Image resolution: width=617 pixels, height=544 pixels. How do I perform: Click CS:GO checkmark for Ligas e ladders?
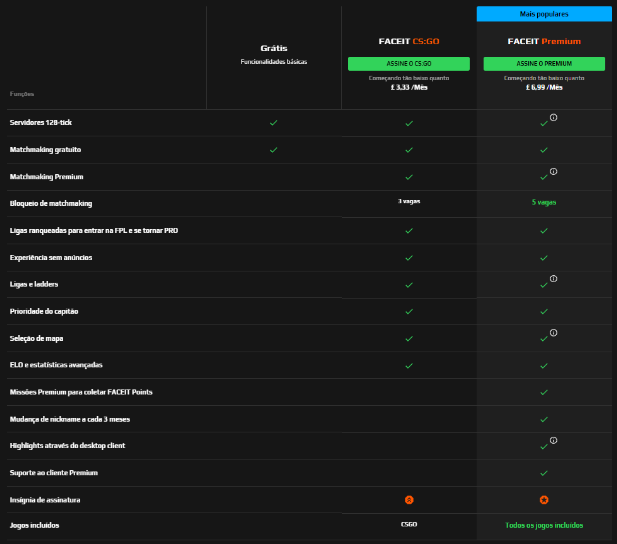coord(409,285)
